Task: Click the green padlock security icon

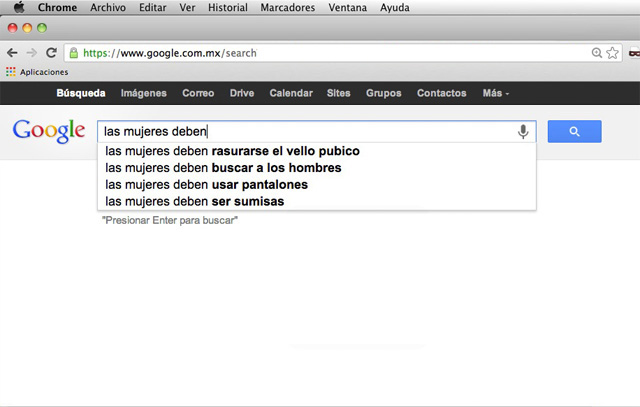Action: (x=75, y=53)
